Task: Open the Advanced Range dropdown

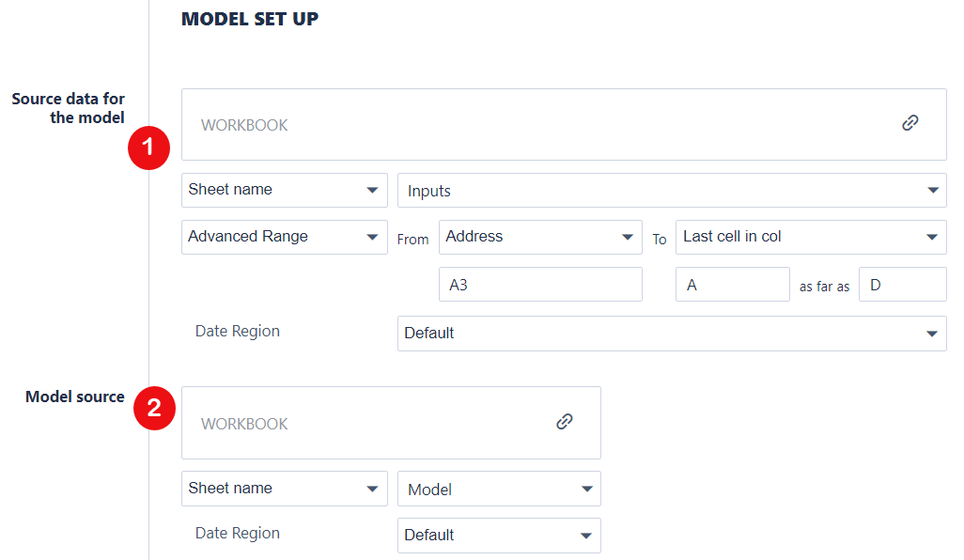Action: [x=284, y=237]
